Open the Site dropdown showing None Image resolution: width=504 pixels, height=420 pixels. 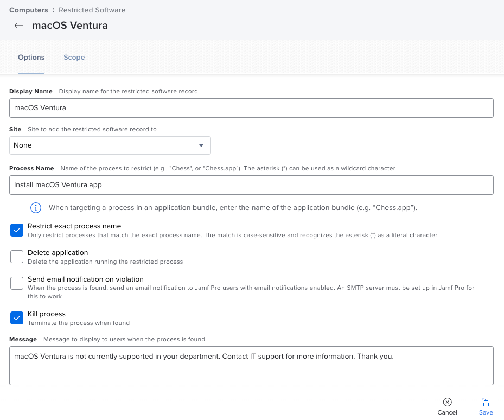point(110,145)
